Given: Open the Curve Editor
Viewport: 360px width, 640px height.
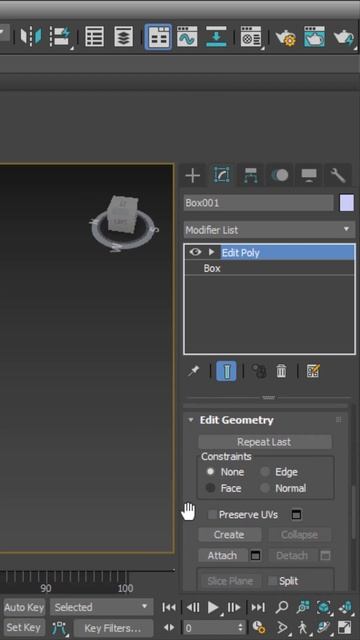Looking at the screenshot, I should (x=187, y=37).
